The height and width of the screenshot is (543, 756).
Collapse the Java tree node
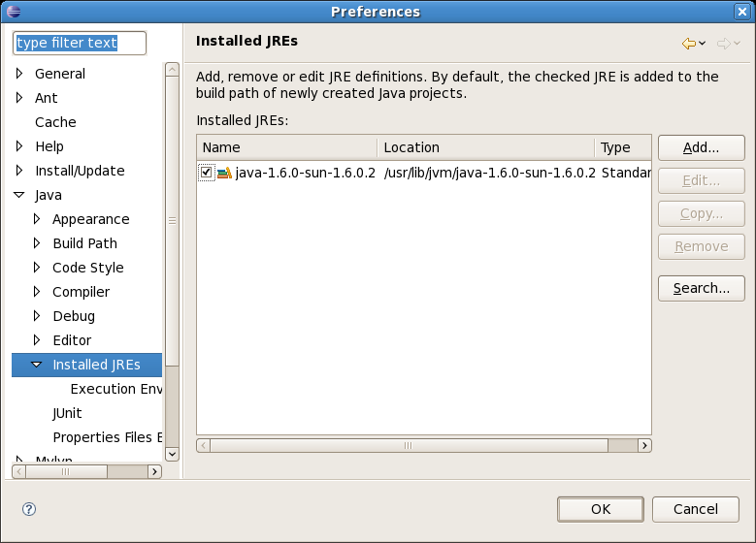[x=19, y=195]
